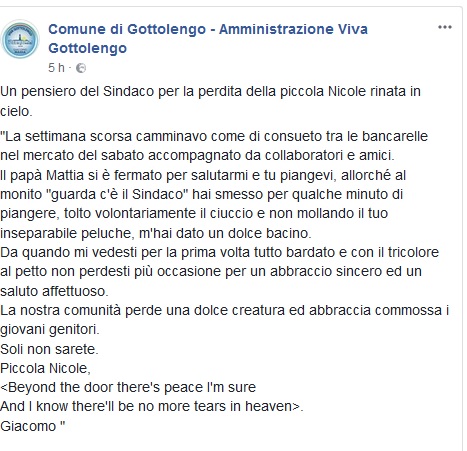The image size is (467, 451).
Task: Click the line starting 'Il papà Mattia'
Action: (x=203, y=175)
